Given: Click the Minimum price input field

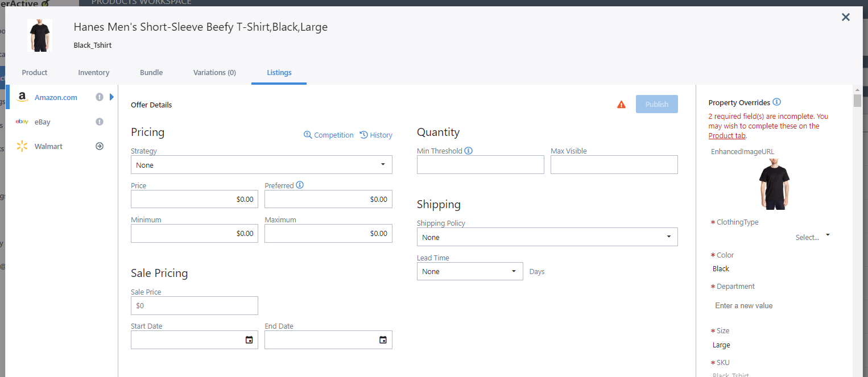Looking at the screenshot, I should pyautogui.click(x=195, y=233).
